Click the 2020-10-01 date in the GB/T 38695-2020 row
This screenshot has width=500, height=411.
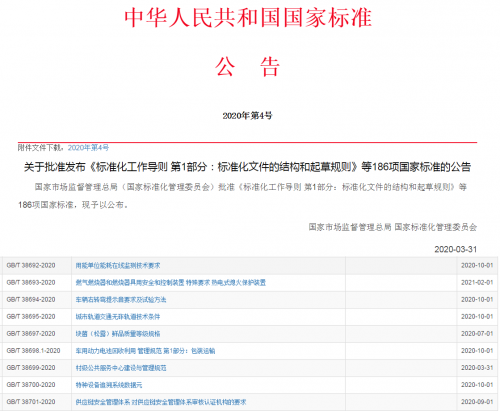tap(477, 316)
